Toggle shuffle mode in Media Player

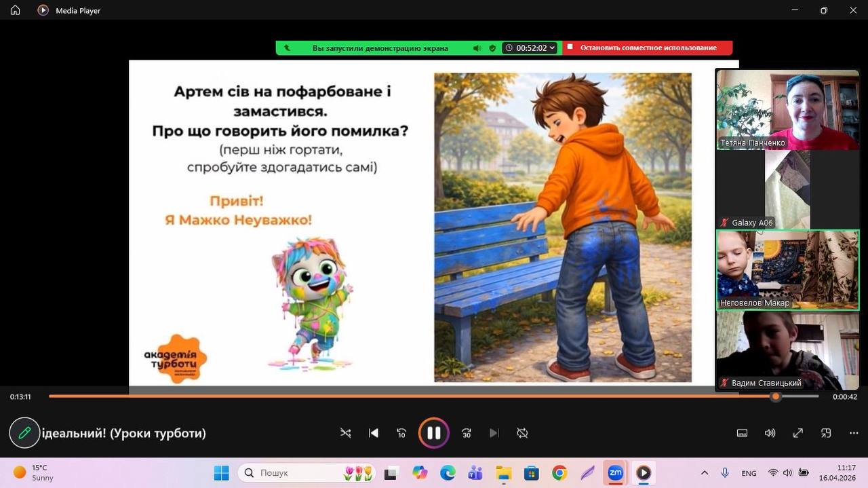click(346, 433)
